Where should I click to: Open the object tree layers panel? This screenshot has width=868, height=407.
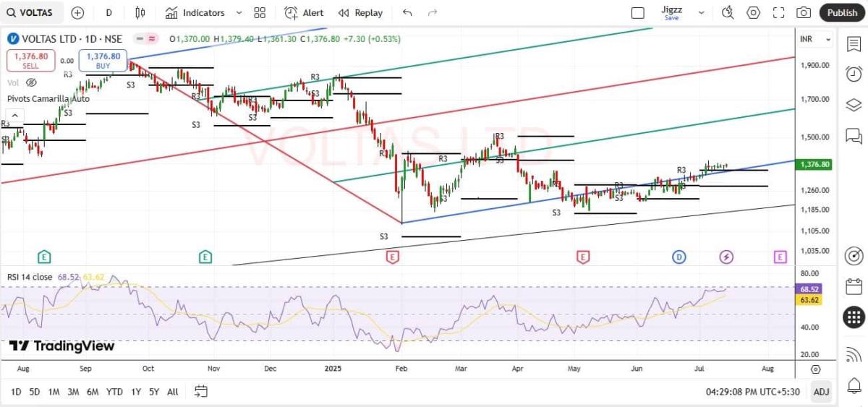point(854,104)
